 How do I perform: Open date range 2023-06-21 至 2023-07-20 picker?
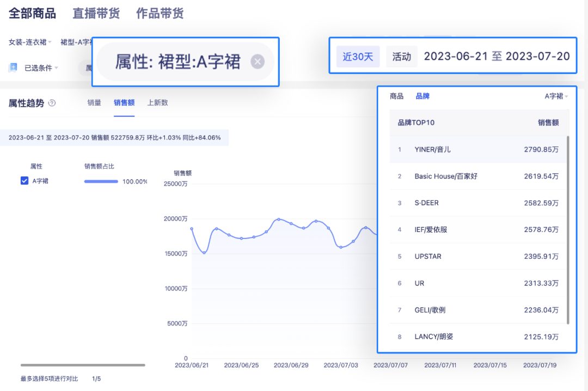(497, 56)
